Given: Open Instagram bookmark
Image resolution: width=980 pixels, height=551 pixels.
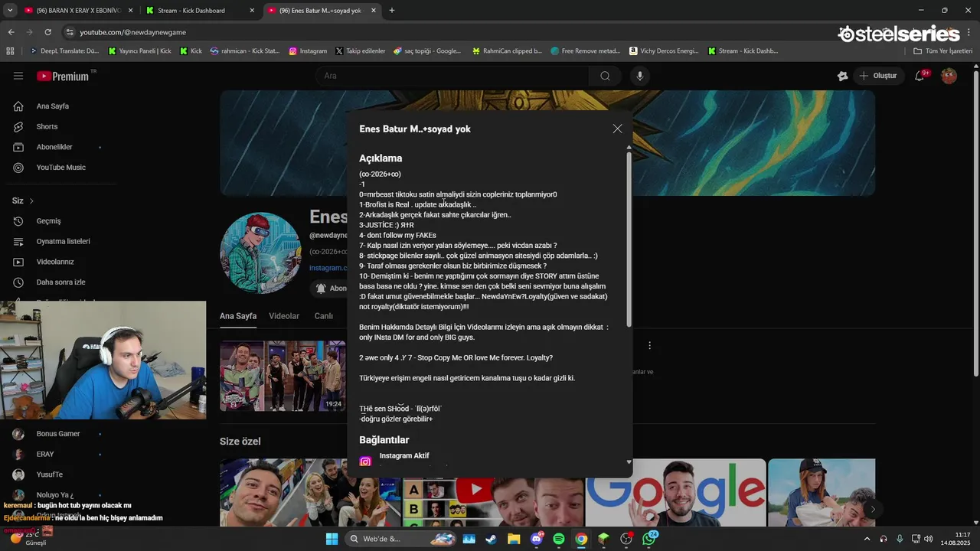Looking at the screenshot, I should click(x=308, y=51).
